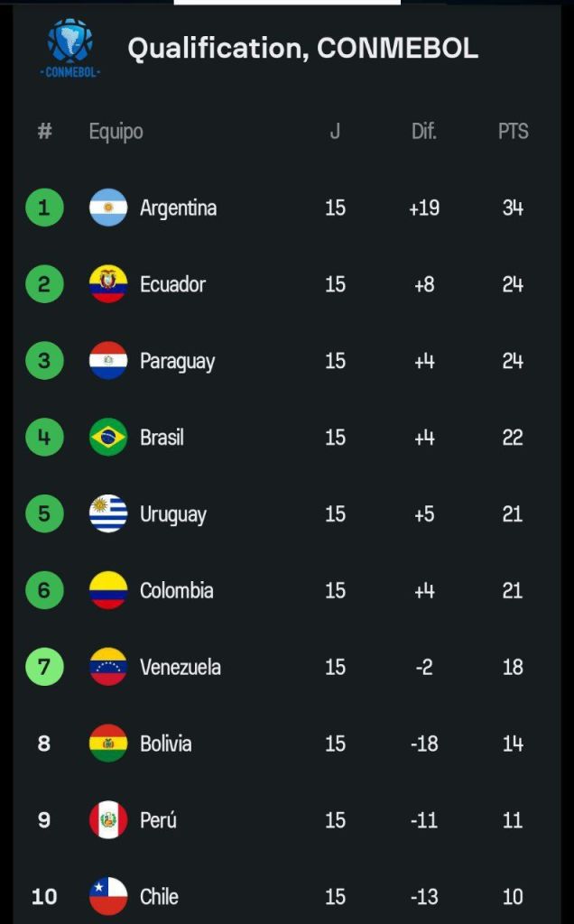
Task: Click the PTS column header
Action: point(513,132)
